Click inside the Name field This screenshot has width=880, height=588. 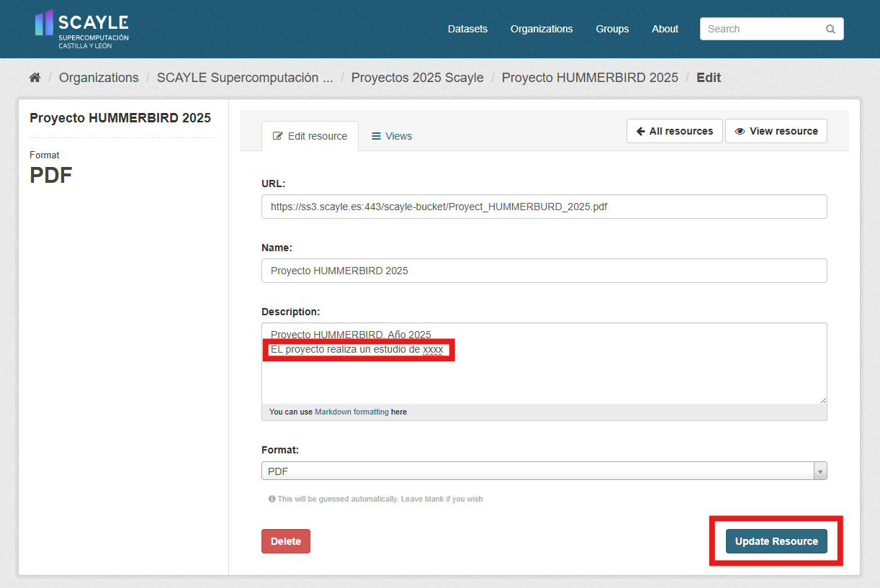544,271
